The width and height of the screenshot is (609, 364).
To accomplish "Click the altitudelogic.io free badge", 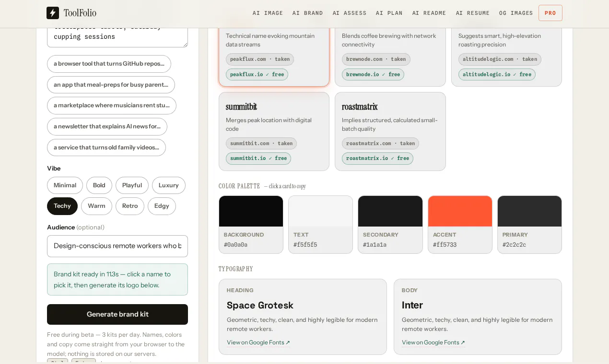I will coord(497,74).
